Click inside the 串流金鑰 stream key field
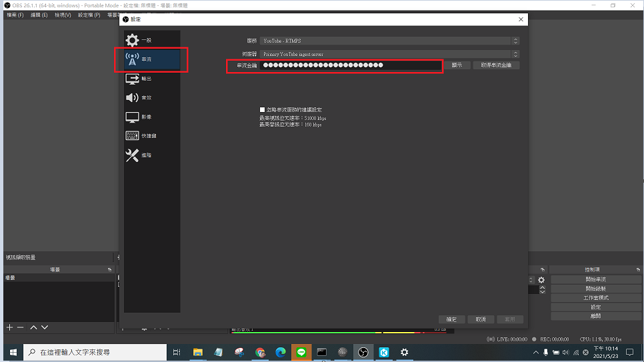644x362 pixels. (350, 65)
